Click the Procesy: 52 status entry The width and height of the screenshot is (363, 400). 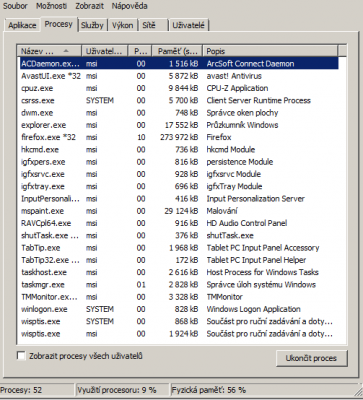[x=21, y=390]
